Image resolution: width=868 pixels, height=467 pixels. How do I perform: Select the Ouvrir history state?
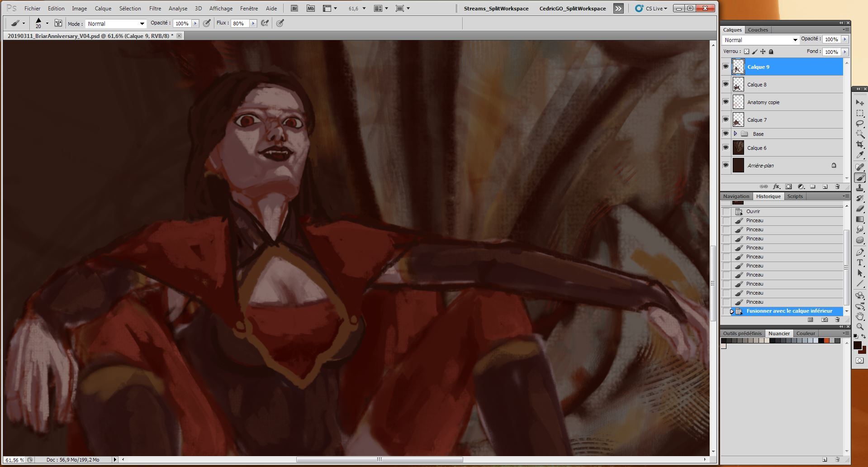pos(753,211)
